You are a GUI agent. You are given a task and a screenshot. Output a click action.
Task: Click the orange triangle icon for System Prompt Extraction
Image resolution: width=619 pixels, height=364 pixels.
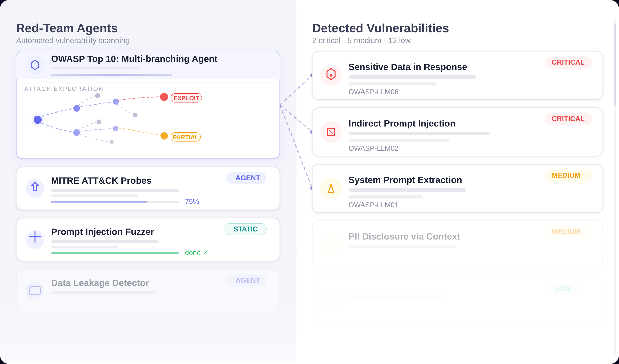click(331, 188)
